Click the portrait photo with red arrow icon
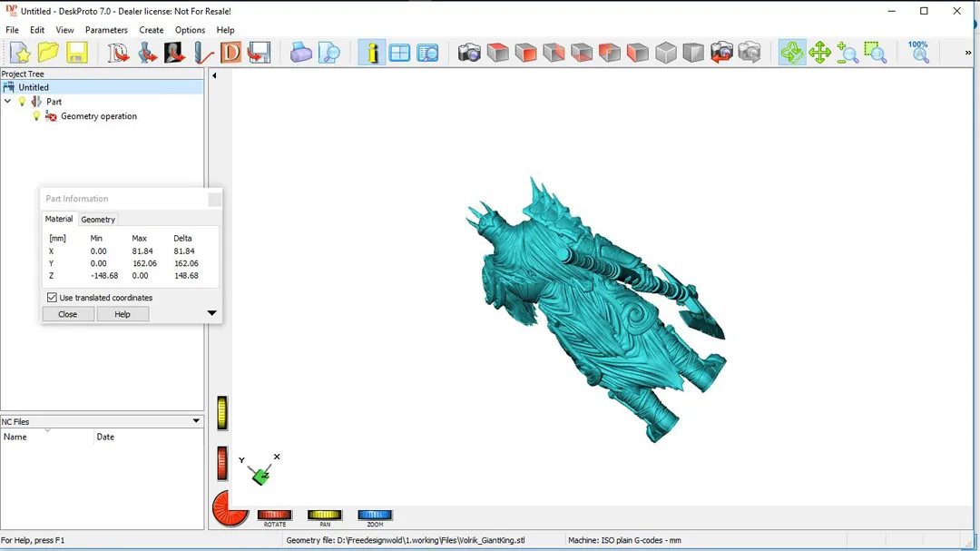The width and height of the screenshot is (980, 551). (x=174, y=54)
